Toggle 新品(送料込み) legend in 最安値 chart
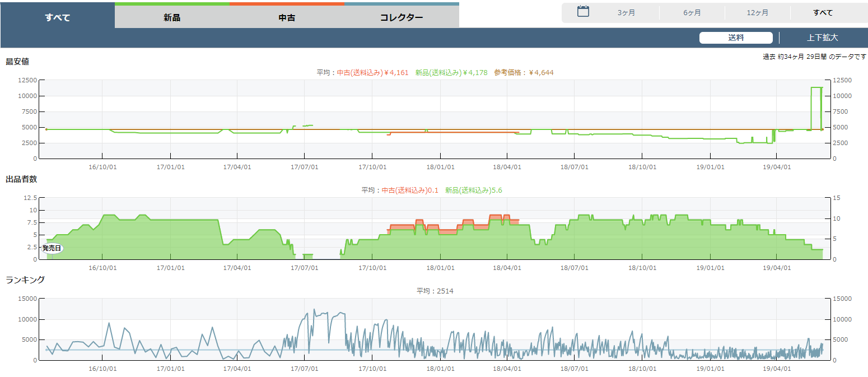Viewport: 868px width, 377px height. click(451, 73)
